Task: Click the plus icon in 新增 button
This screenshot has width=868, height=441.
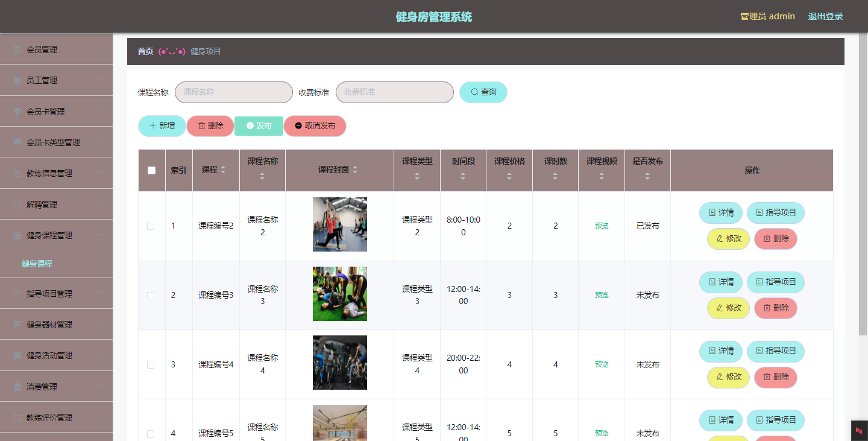Action: tap(153, 125)
